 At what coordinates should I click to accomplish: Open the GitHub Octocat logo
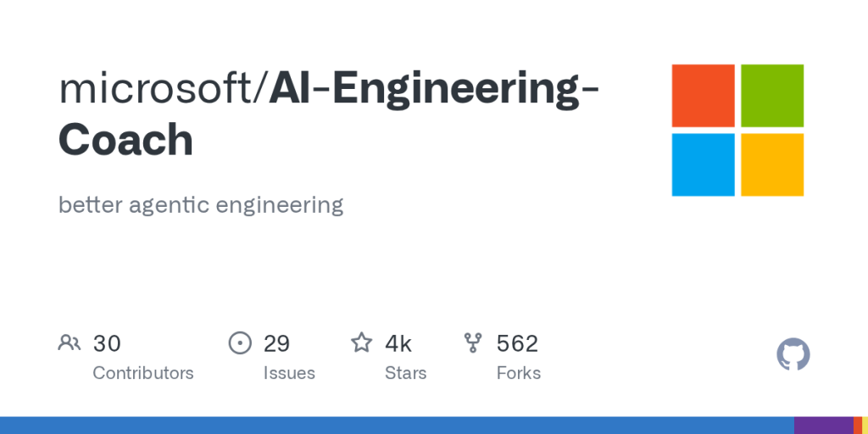(793, 354)
